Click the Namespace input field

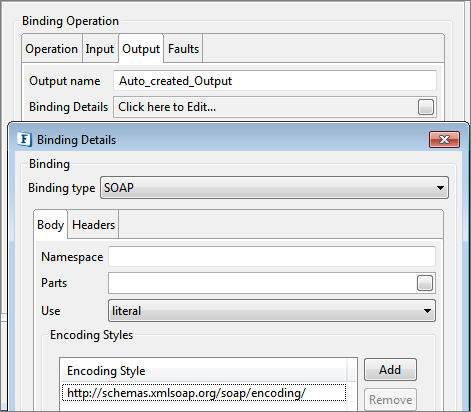[x=272, y=257]
